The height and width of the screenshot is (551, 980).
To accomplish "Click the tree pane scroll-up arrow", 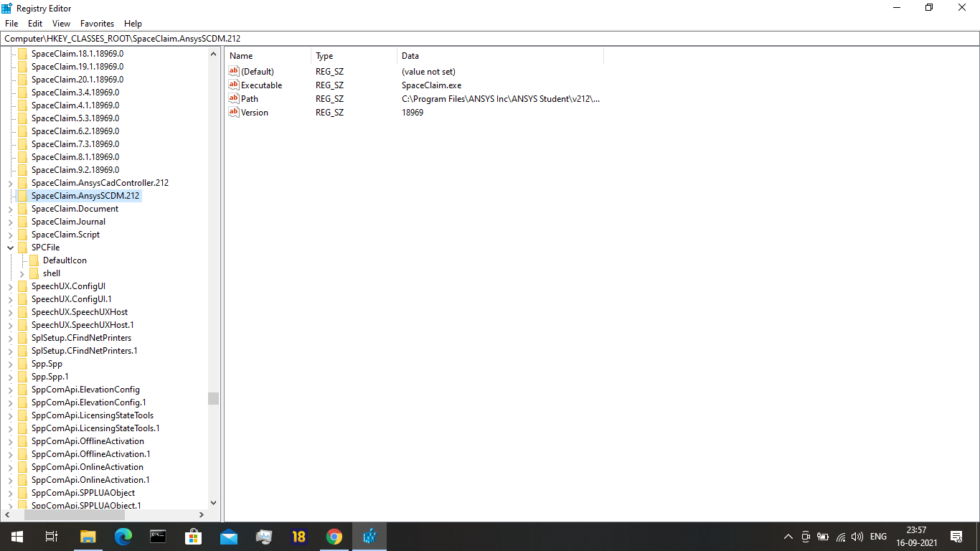I will [x=213, y=53].
